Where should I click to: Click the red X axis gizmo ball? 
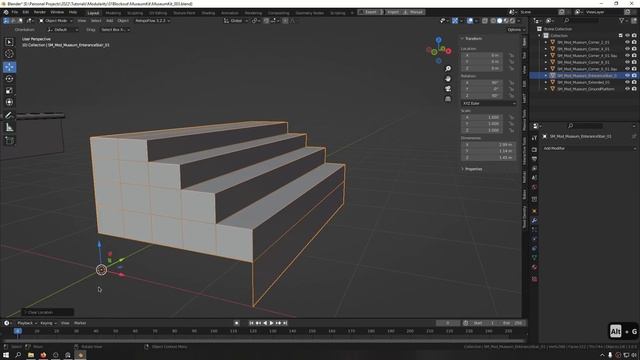coord(448,51)
